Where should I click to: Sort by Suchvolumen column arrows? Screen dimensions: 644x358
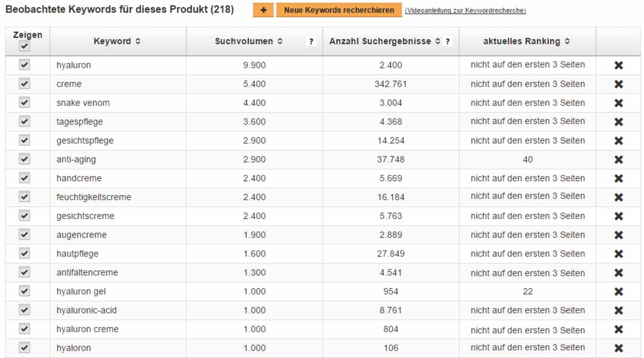(x=280, y=42)
